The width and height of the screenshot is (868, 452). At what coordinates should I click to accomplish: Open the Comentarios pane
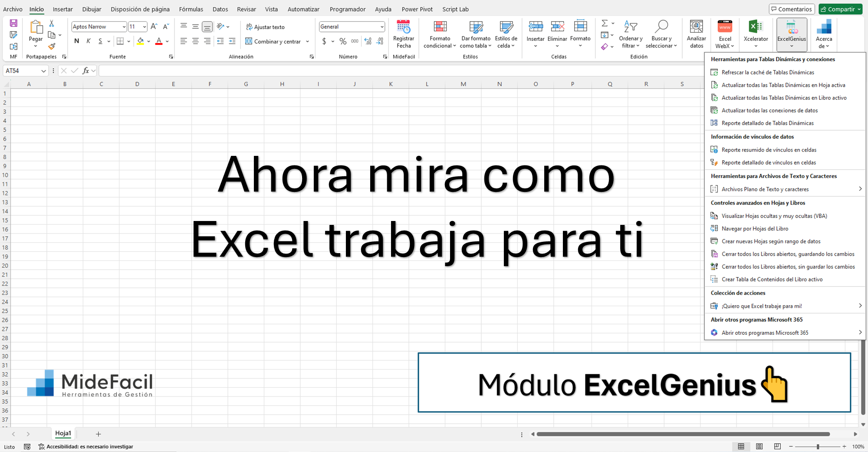click(x=792, y=9)
